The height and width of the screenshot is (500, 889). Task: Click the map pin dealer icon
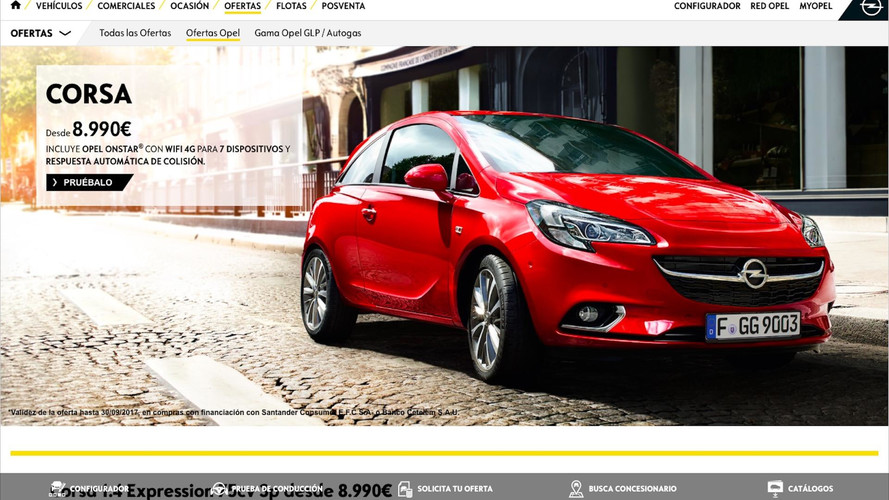576,489
